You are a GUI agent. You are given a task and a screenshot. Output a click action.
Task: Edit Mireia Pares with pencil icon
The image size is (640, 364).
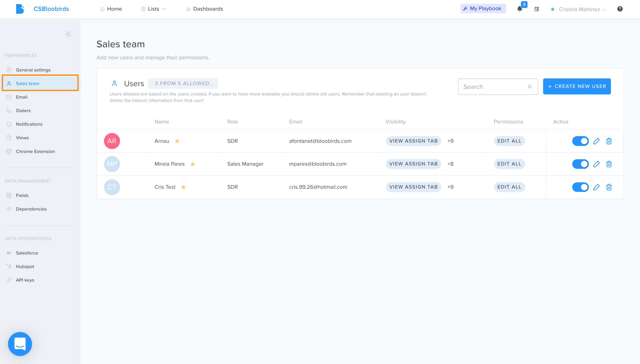tap(596, 164)
